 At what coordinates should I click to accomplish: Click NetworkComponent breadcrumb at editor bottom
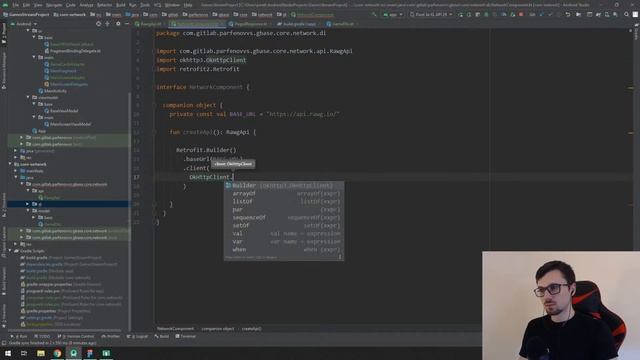(176, 329)
